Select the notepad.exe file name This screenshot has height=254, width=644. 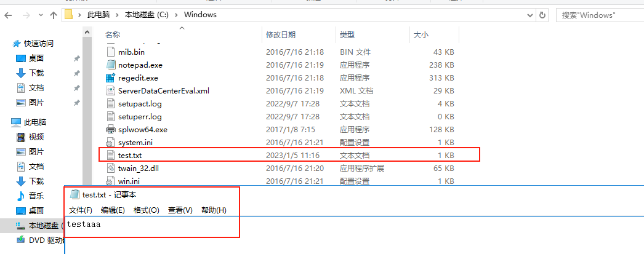140,65
